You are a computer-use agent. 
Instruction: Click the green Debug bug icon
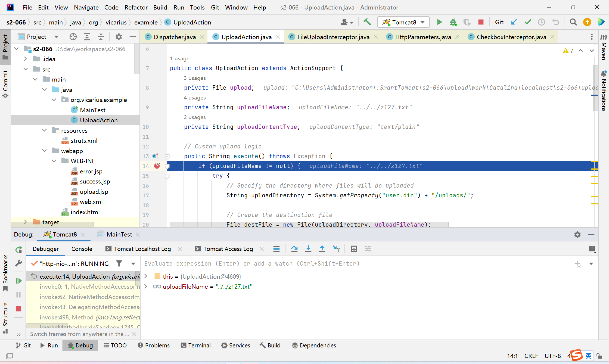click(x=453, y=22)
